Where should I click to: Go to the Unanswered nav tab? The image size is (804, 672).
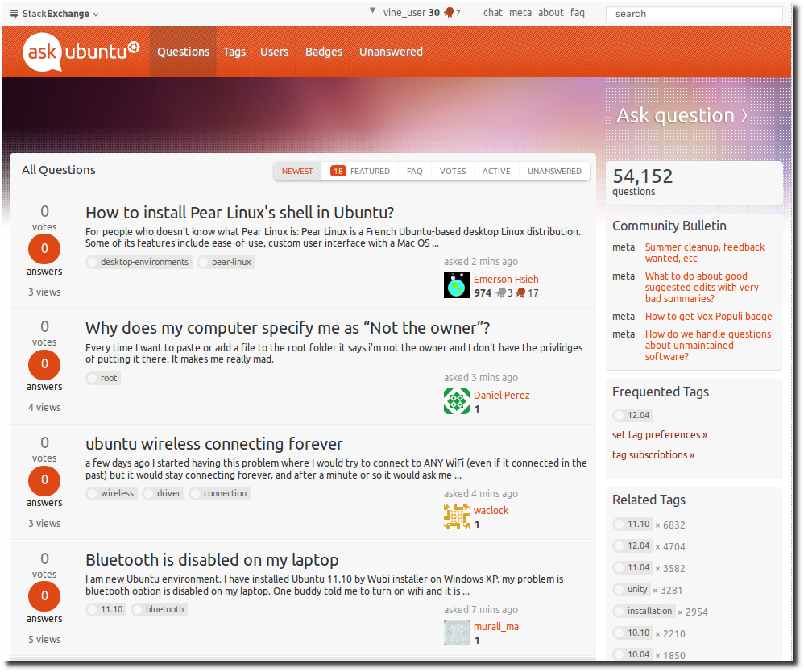coord(391,52)
